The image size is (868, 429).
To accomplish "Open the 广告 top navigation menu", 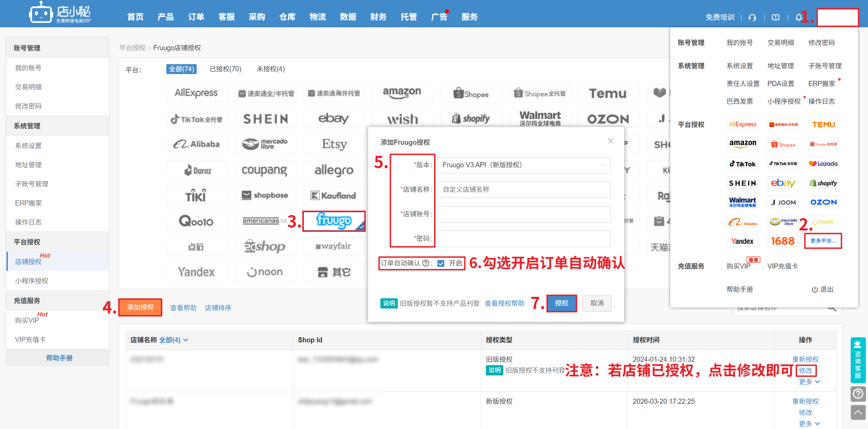I will [439, 17].
